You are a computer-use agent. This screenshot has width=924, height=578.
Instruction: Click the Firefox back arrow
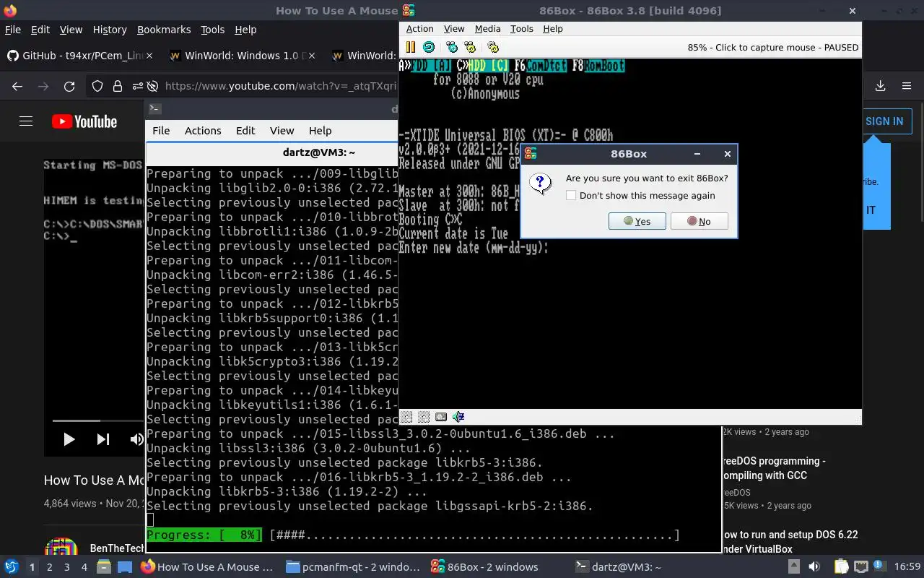click(x=17, y=86)
